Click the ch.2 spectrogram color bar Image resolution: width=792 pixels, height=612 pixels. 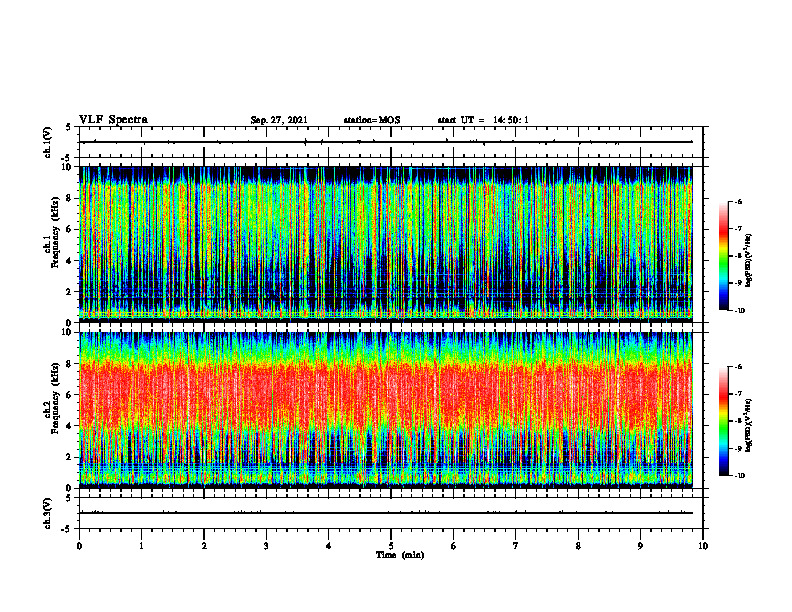pos(724,421)
